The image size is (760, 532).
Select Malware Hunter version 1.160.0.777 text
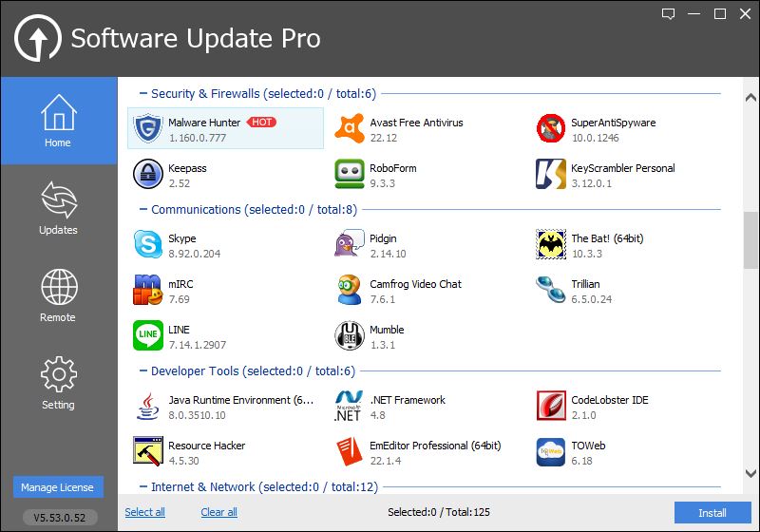tap(198, 138)
